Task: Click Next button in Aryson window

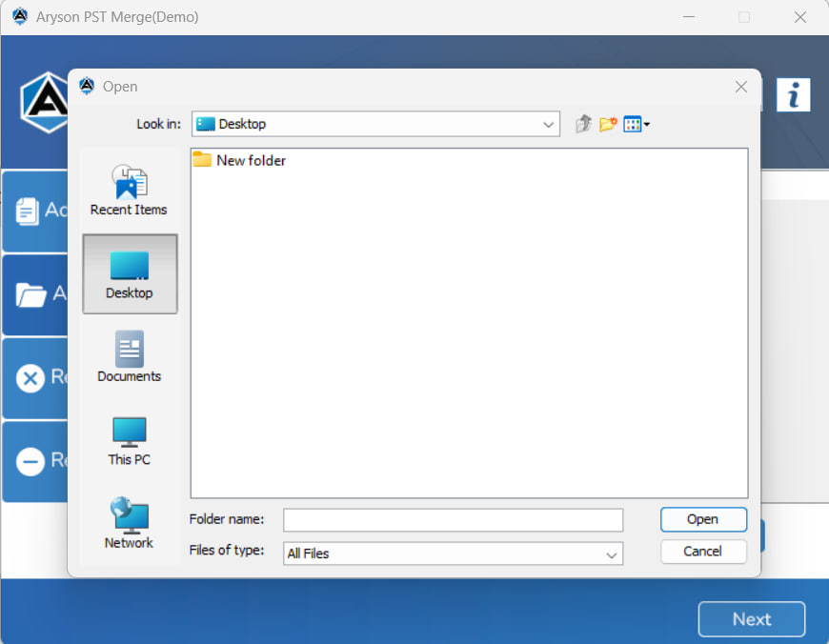Action: (751, 619)
